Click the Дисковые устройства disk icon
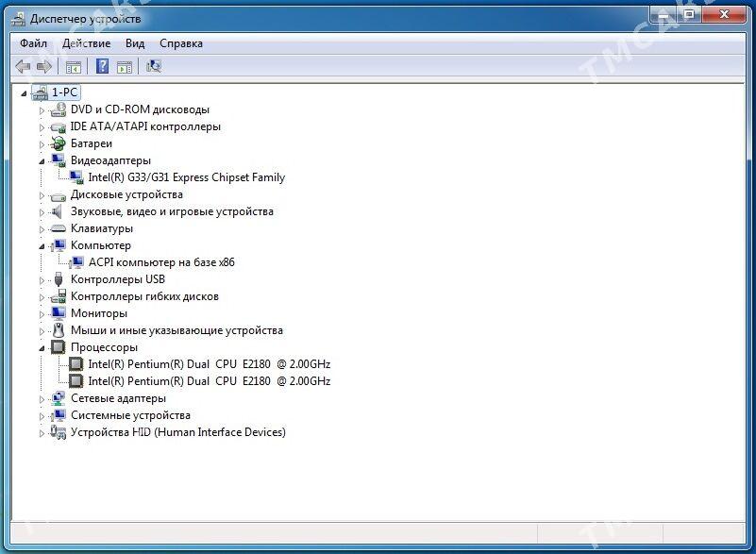 coord(59,195)
